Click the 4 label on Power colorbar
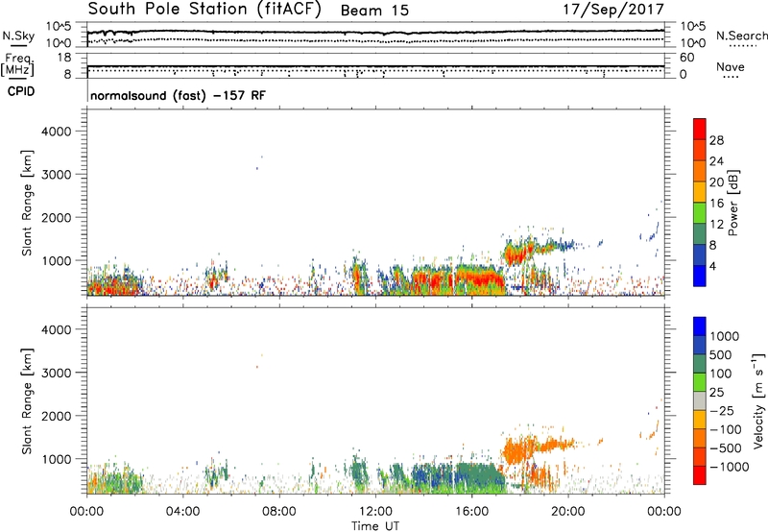This screenshot has height=532, width=768. tap(713, 266)
